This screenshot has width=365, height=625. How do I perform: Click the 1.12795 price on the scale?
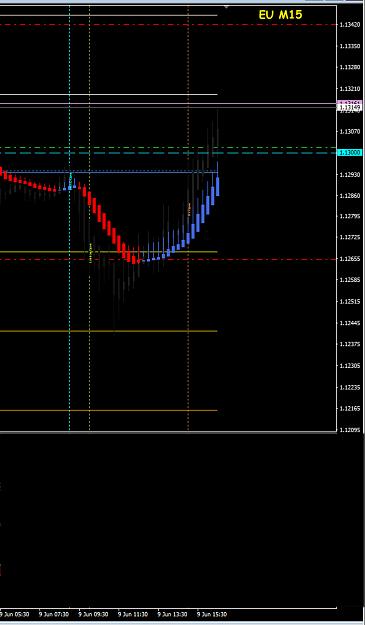coord(349,216)
